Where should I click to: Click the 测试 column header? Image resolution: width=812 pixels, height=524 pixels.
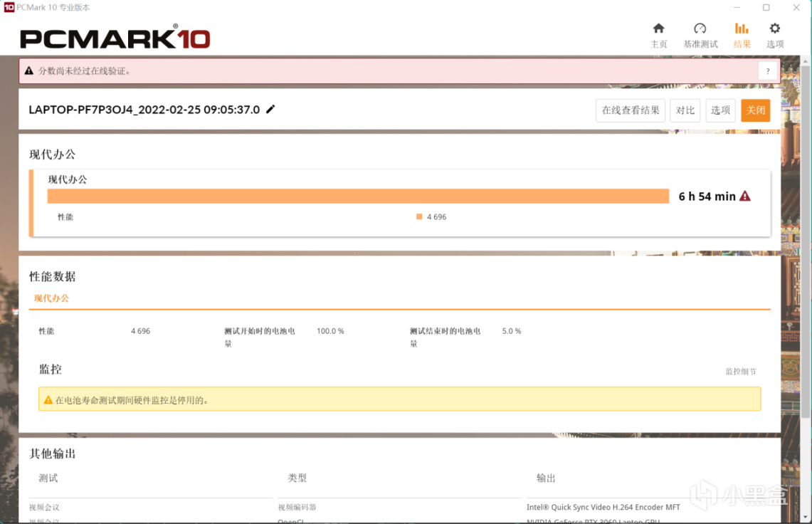(48, 478)
